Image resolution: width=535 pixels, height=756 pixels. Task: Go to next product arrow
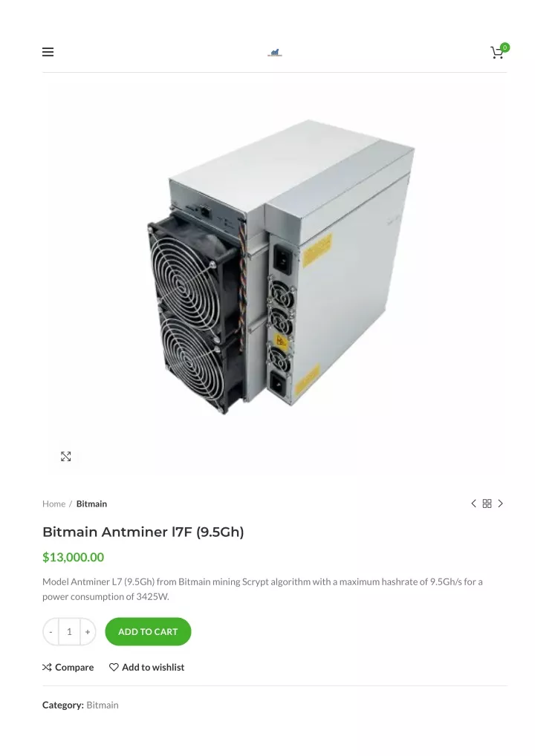(x=500, y=504)
